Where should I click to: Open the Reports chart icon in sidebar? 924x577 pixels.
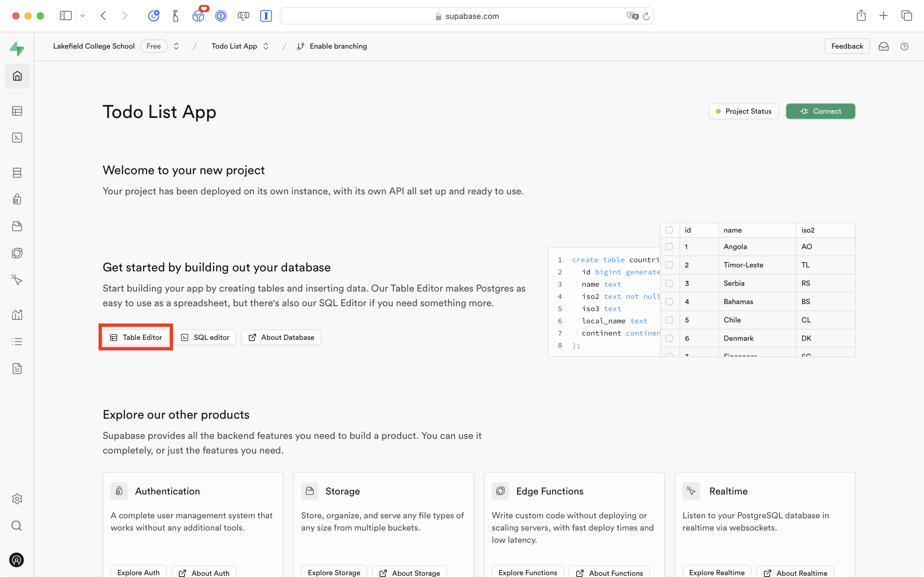pos(17,315)
